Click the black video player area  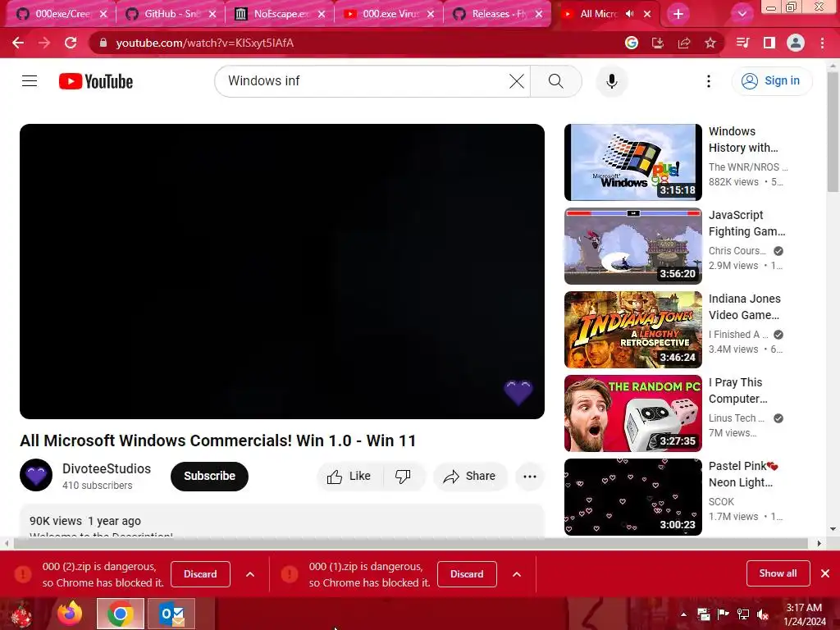click(282, 271)
